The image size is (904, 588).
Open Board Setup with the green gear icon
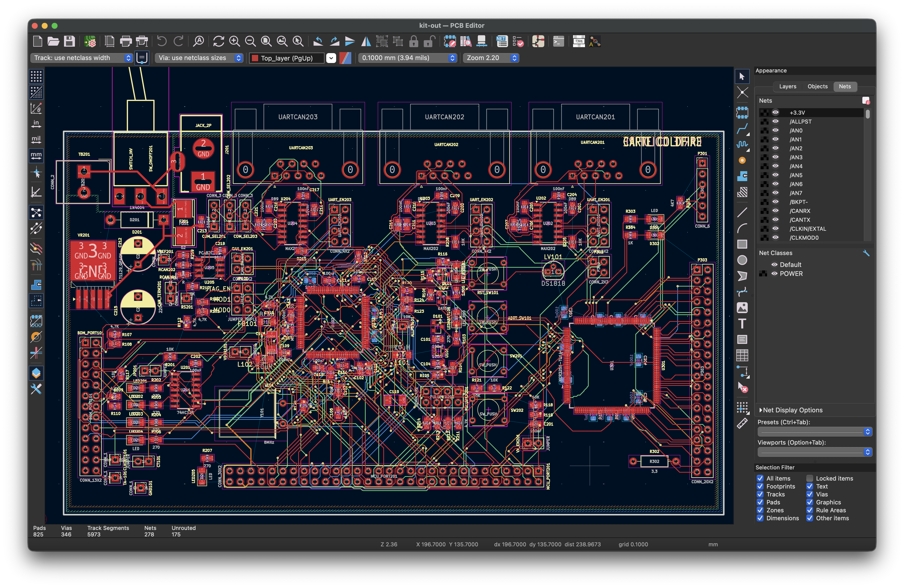point(90,42)
